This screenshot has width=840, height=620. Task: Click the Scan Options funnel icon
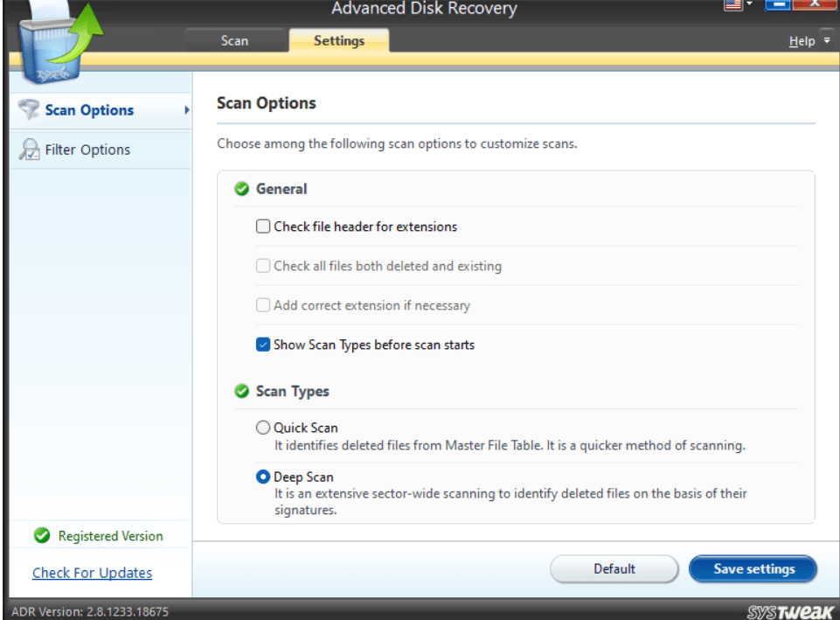(29, 110)
